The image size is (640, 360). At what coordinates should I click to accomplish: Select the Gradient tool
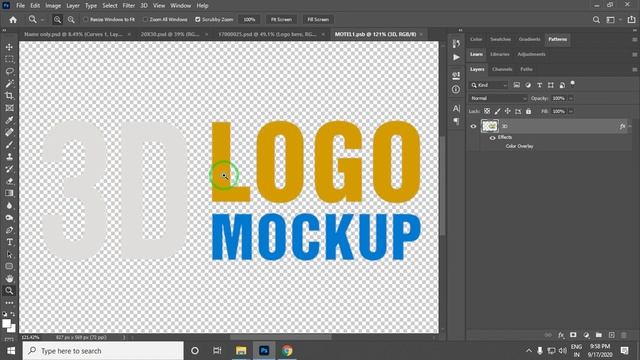9,193
